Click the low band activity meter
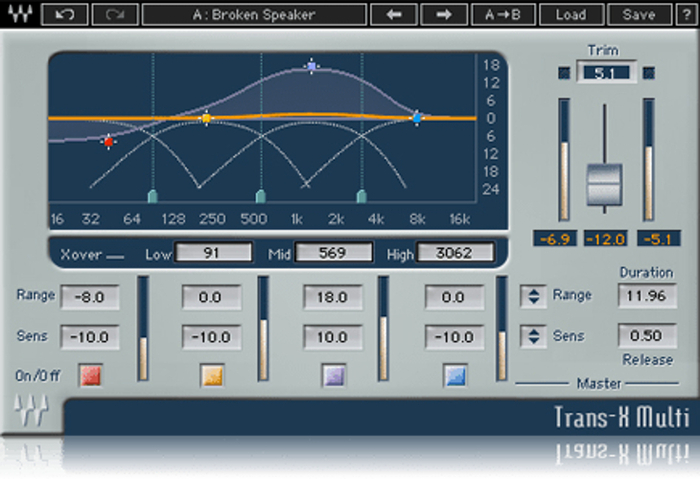The width and height of the screenshot is (700, 479). coord(143,329)
